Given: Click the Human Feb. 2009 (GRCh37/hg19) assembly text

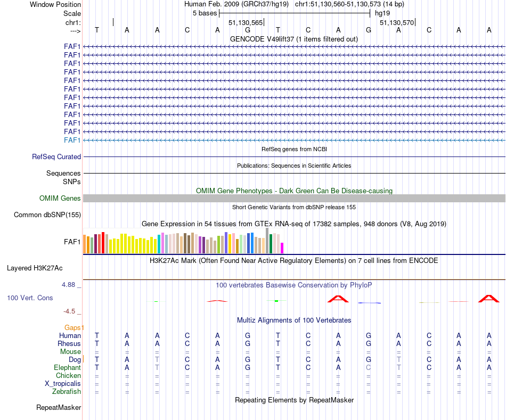Looking at the screenshot, I should click(x=236, y=4).
